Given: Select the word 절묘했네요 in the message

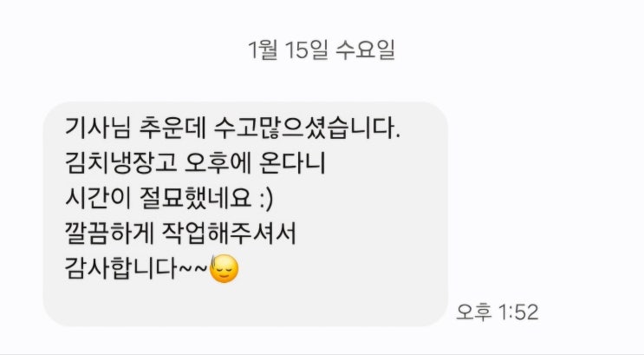Looking at the screenshot, I should tap(196, 198).
